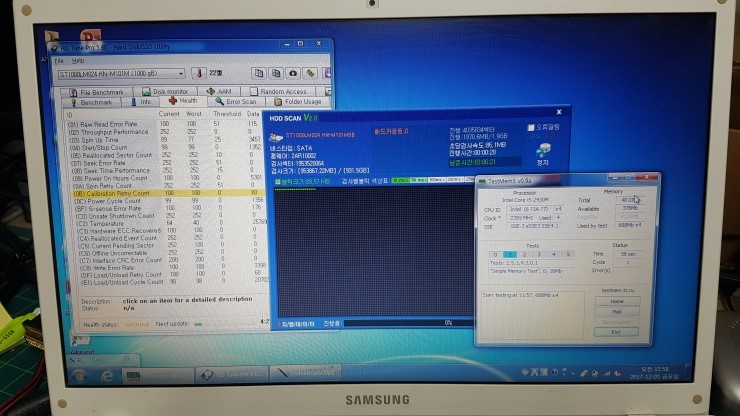Switch to the Random Access tab
740x416 pixels.
click(278, 92)
